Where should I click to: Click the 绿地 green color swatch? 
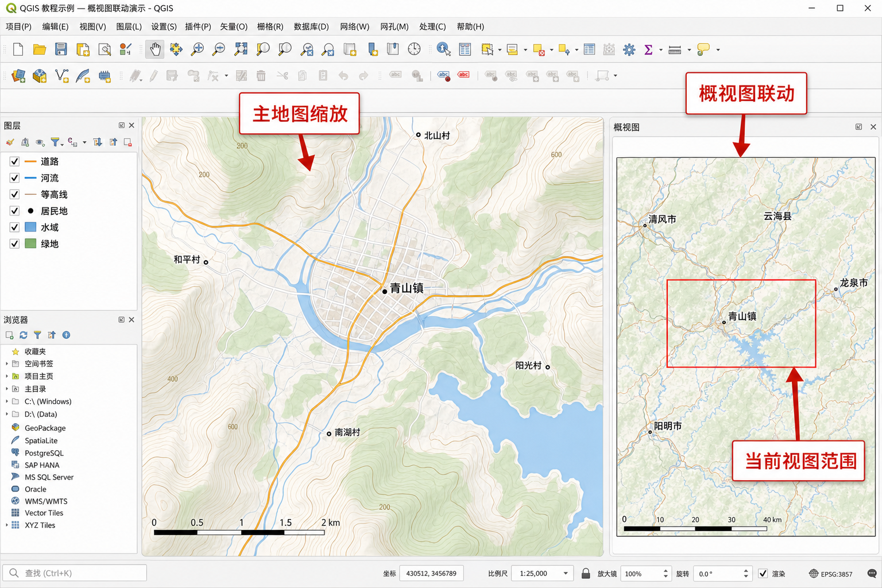tap(30, 243)
